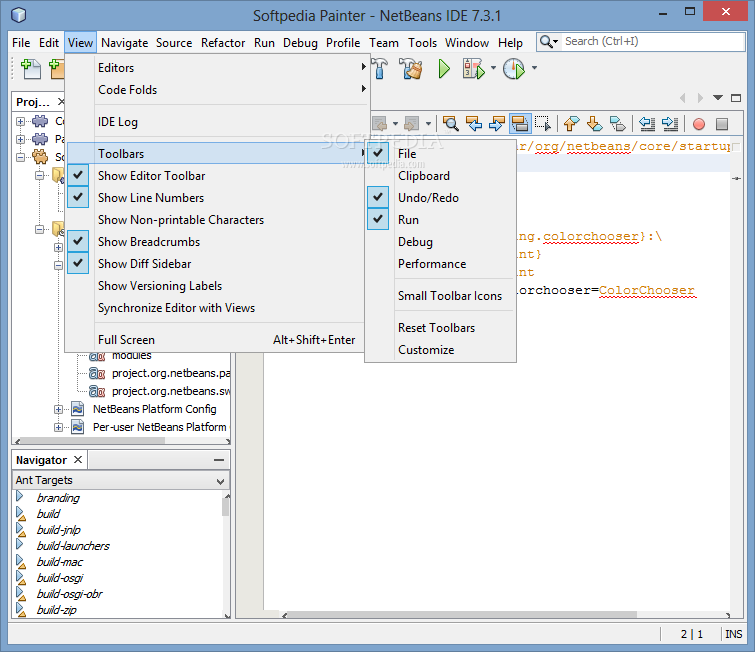Open forward navigation history dropdown arrow
The image size is (755, 652).
point(428,124)
